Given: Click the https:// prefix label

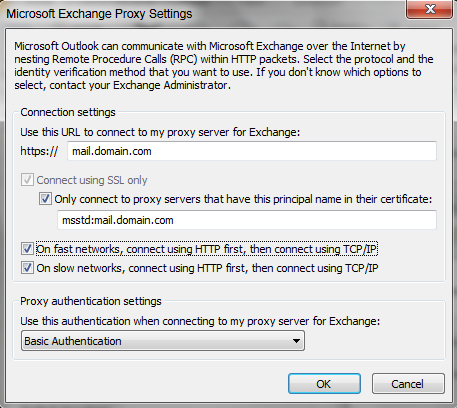Looking at the screenshot, I should click(39, 151).
